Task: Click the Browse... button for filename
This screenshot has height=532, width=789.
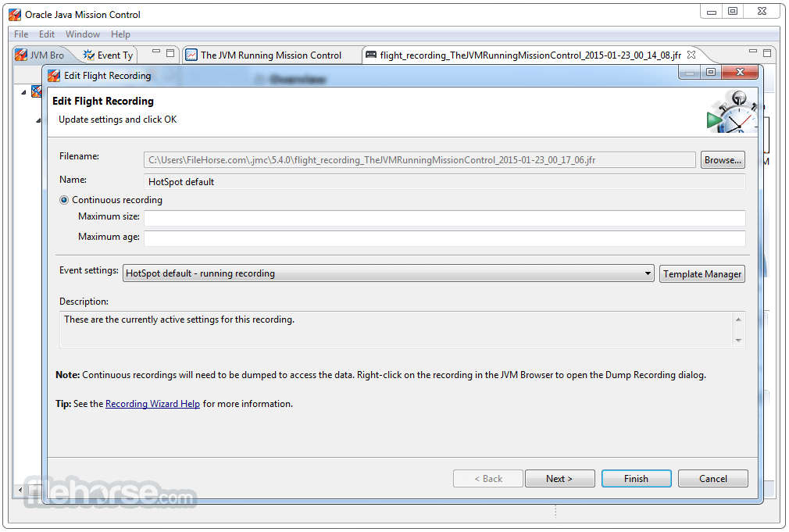Action: click(723, 160)
